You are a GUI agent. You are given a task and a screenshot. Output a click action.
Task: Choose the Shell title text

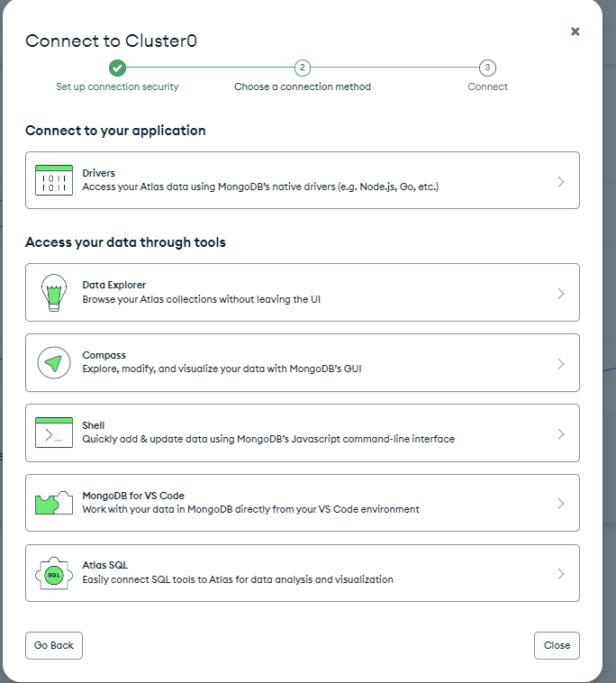coord(93,425)
